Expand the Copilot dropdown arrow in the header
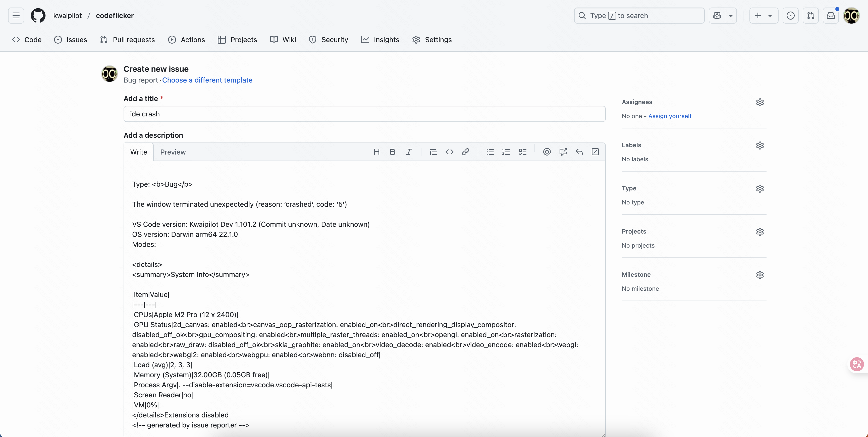This screenshot has height=437, width=868. pos(731,16)
